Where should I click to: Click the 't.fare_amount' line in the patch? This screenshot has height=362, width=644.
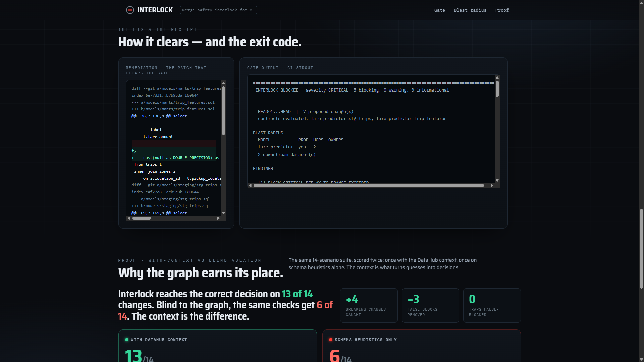tap(158, 137)
